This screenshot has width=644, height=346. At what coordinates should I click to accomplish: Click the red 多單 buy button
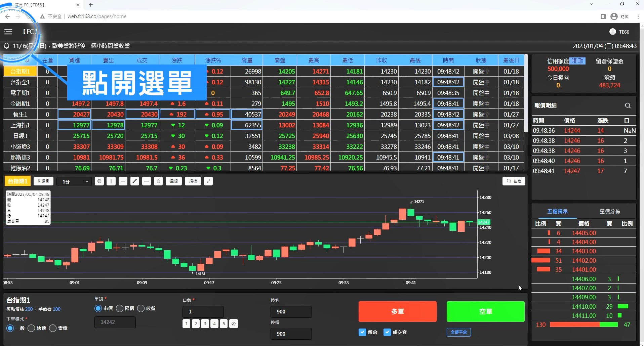click(x=398, y=312)
